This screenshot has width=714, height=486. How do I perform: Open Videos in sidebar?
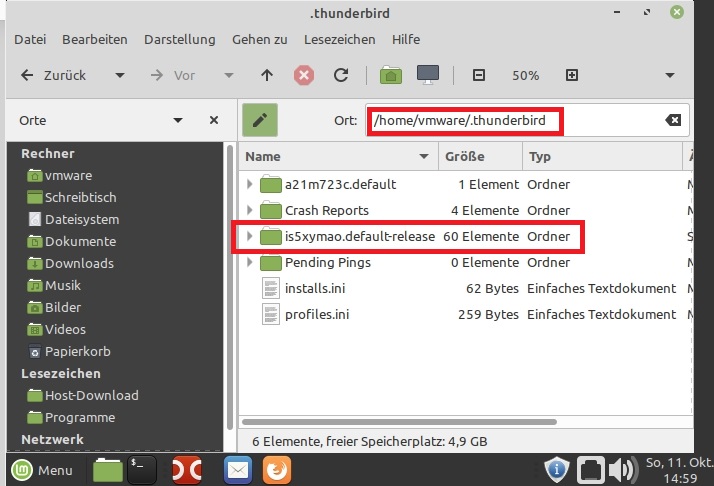point(65,329)
